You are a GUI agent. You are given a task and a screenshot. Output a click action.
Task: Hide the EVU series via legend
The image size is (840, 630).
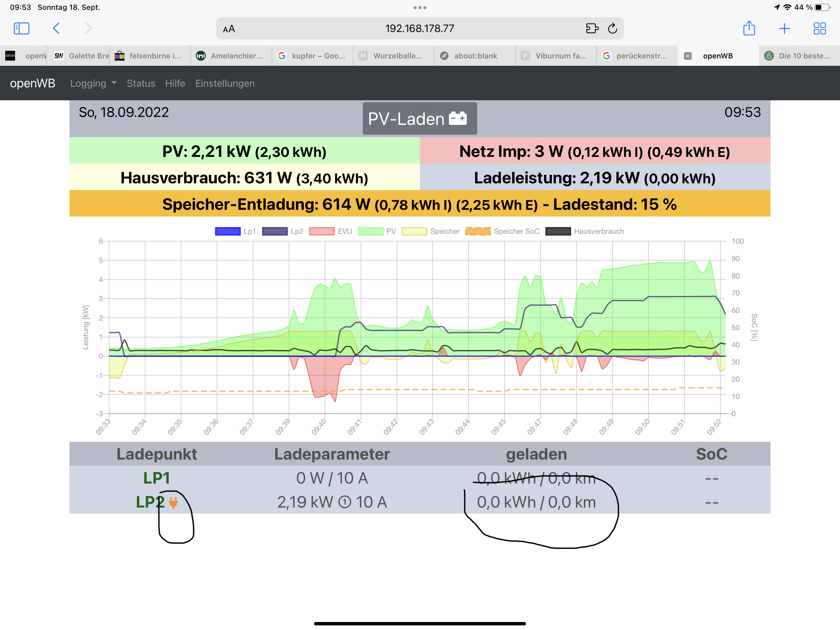(322, 231)
